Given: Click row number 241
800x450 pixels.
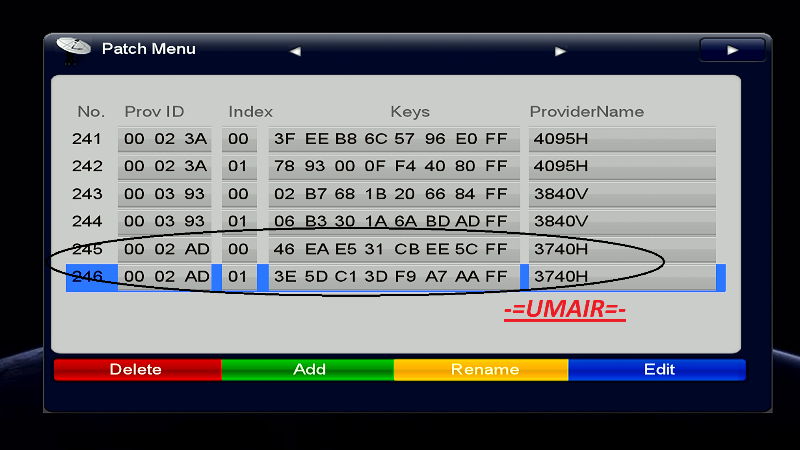Looking at the screenshot, I should click(x=87, y=139).
